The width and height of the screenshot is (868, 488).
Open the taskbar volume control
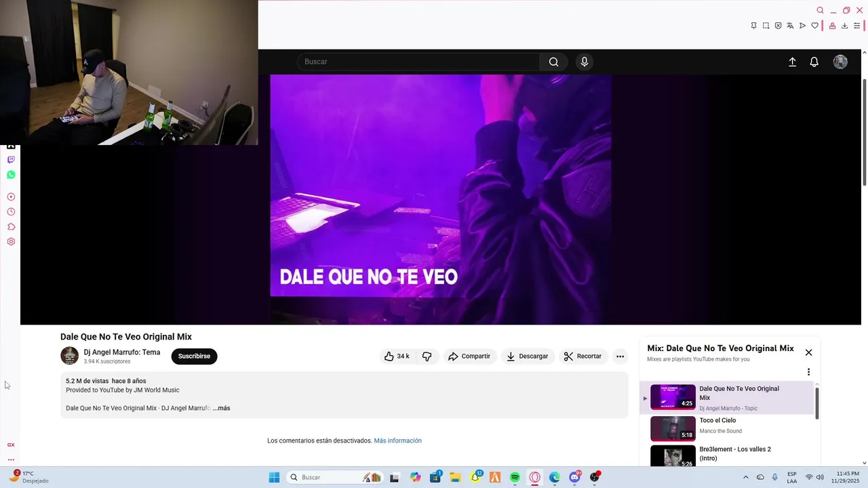coord(821,477)
